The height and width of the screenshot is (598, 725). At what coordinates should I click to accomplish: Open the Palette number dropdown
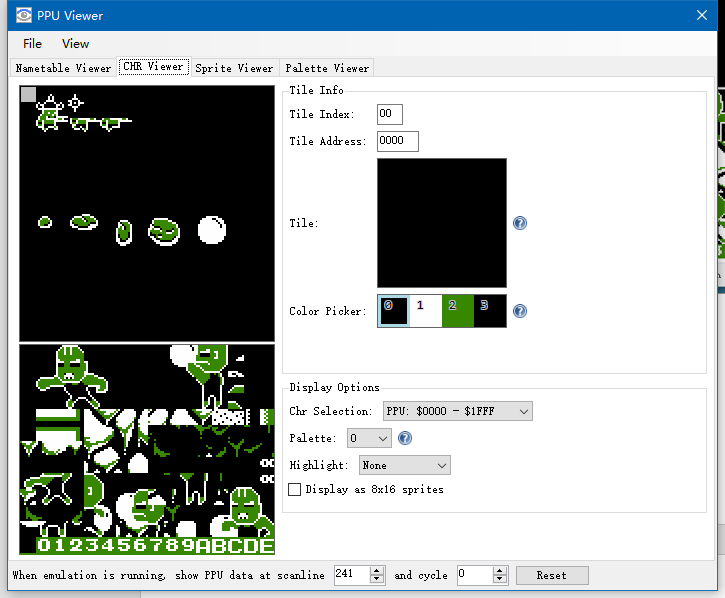369,438
